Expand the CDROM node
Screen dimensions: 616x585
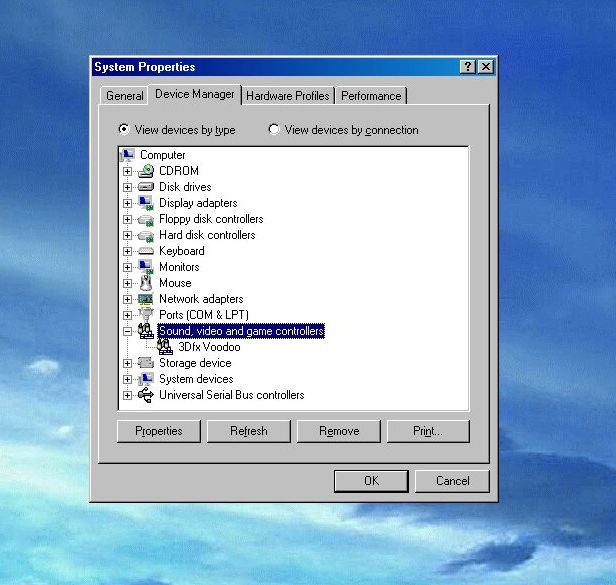pos(127,171)
